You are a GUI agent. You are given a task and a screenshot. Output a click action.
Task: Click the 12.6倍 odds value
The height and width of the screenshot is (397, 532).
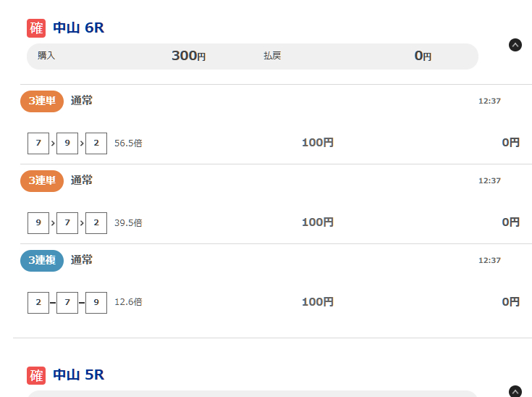click(128, 302)
